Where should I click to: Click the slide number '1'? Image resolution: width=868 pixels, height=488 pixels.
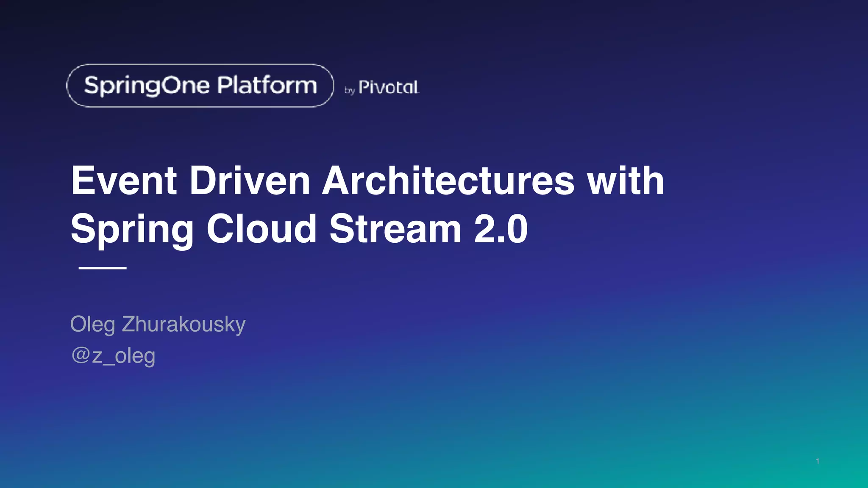click(x=818, y=461)
